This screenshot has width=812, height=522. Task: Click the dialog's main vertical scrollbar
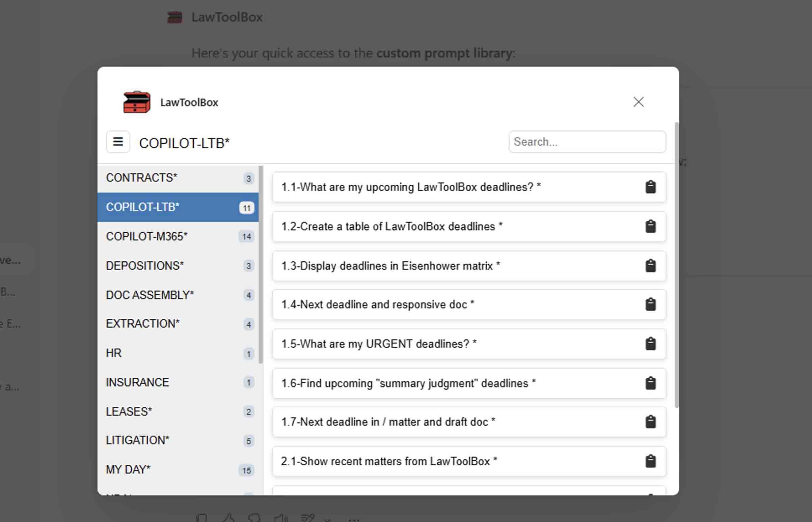677,264
